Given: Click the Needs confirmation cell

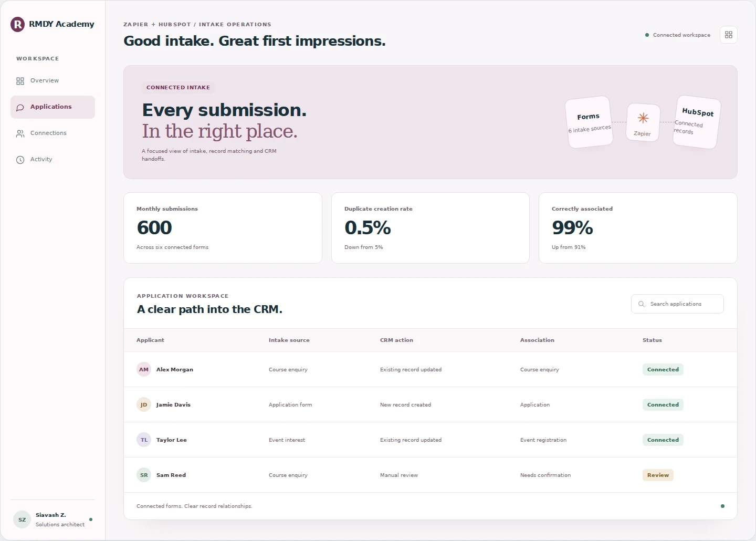Looking at the screenshot, I should (x=545, y=475).
